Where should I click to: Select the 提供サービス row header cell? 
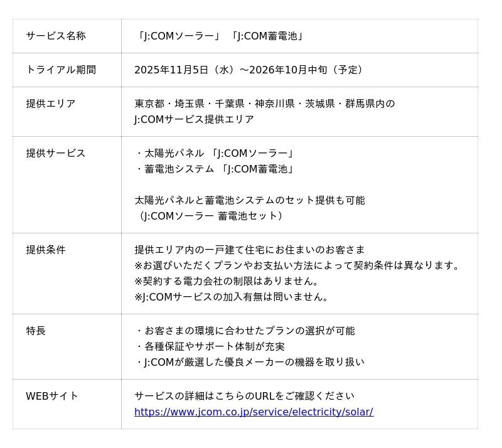point(56,154)
